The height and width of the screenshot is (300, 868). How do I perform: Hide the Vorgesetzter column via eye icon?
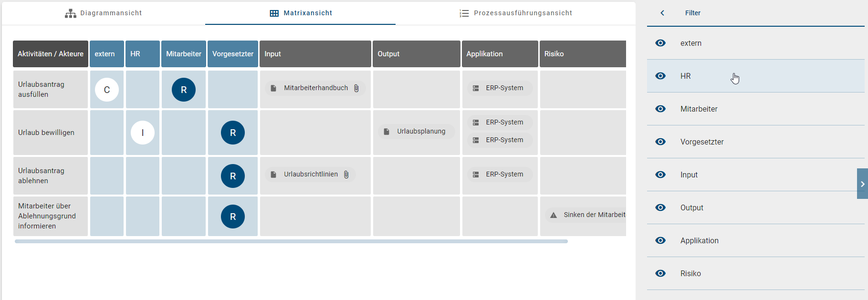point(660,142)
